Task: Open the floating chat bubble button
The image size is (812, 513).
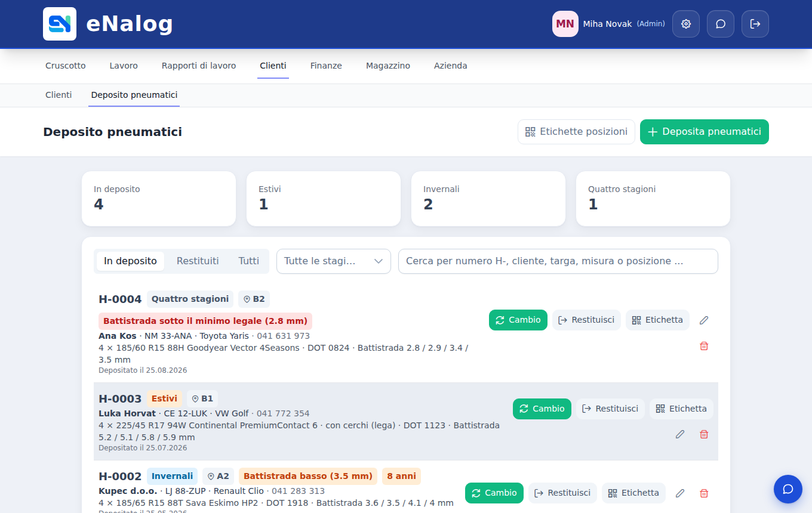Action: tap(788, 489)
